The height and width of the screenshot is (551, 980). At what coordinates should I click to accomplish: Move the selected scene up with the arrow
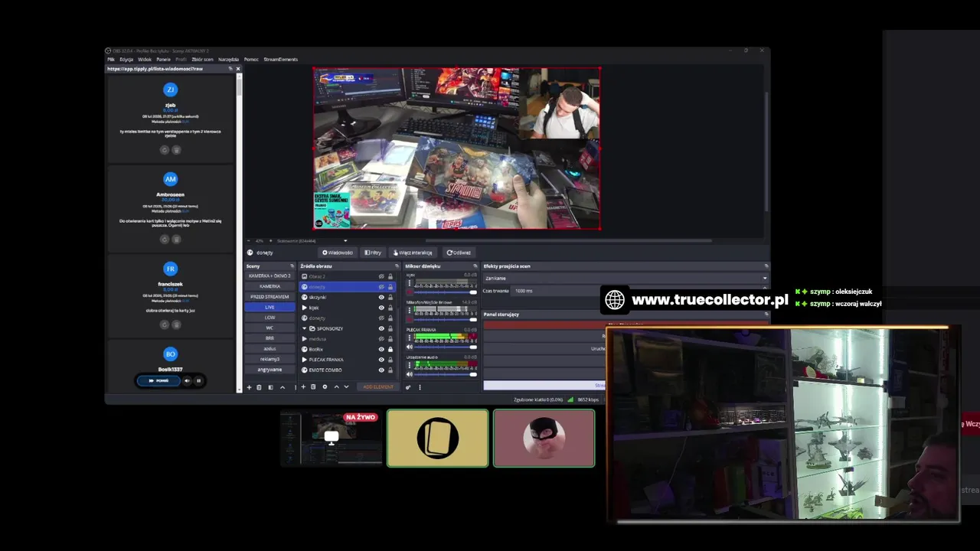point(283,387)
